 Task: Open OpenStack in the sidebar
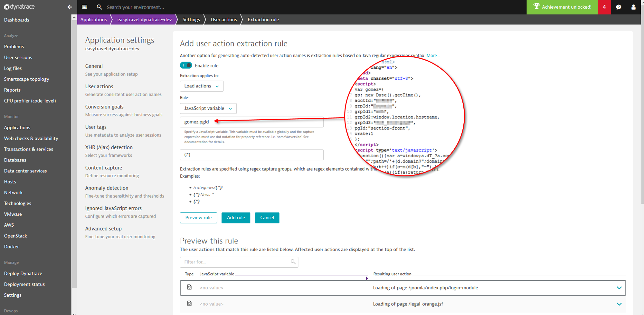point(15,236)
